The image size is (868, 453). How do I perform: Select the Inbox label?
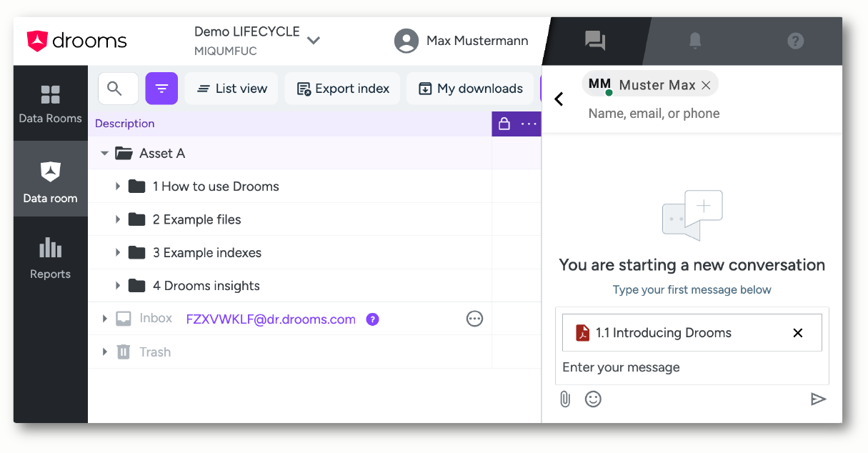156,319
